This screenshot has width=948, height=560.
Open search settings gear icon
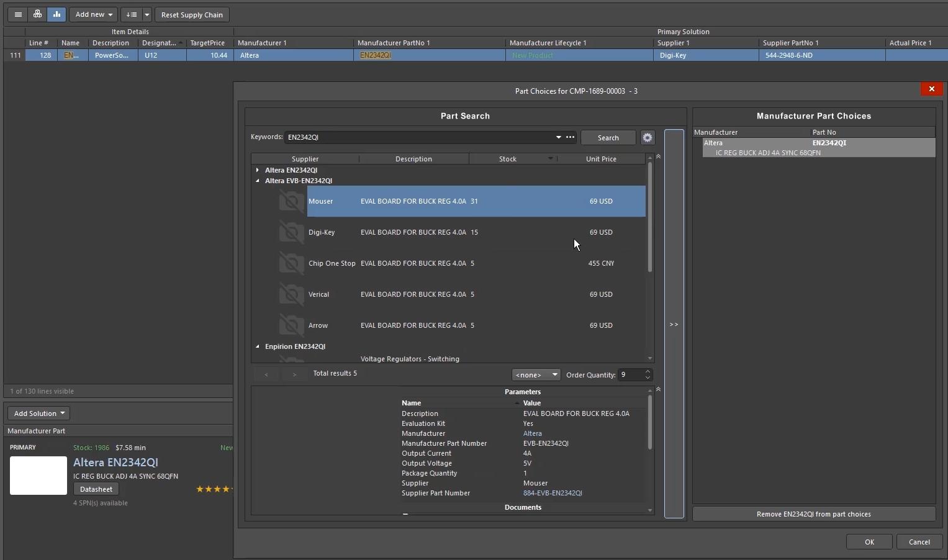(648, 138)
